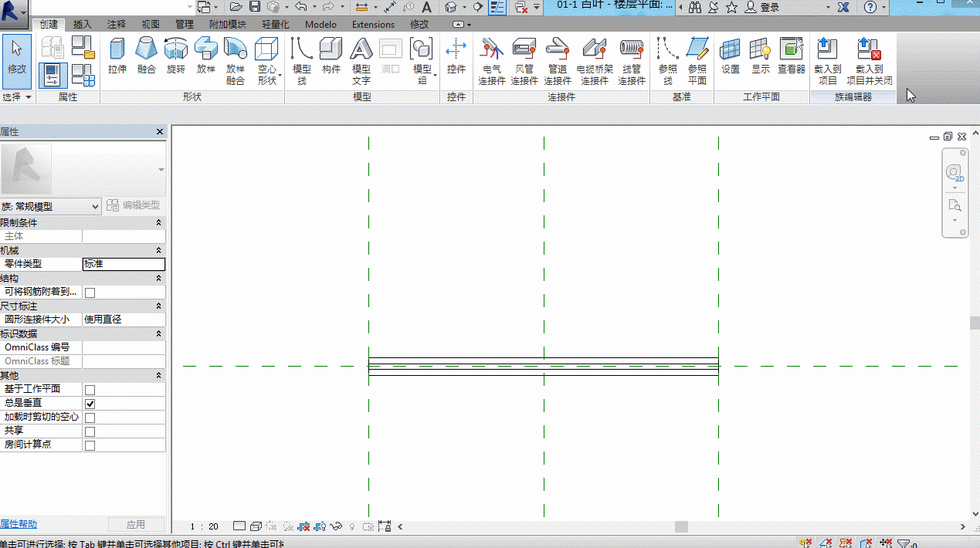Switch to the 插入 ribbon tab
This screenshot has height=548, width=980.
tap(82, 25)
